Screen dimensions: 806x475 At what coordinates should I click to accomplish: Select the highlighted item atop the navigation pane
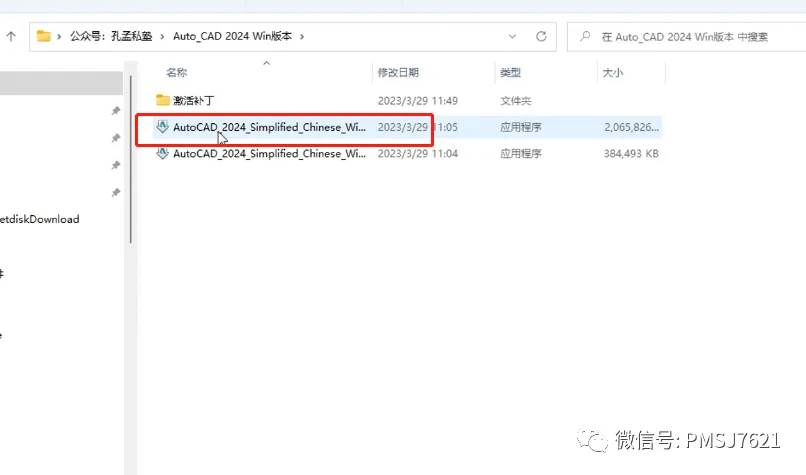(x=61, y=83)
